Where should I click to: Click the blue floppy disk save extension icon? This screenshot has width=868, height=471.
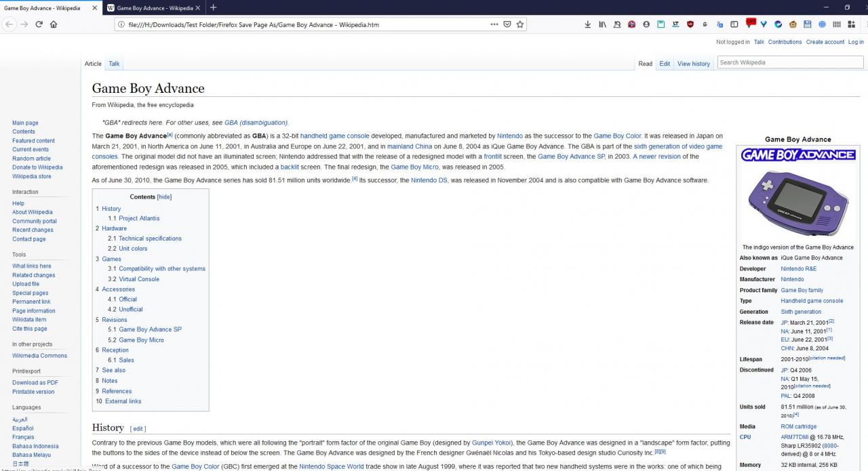(808, 24)
